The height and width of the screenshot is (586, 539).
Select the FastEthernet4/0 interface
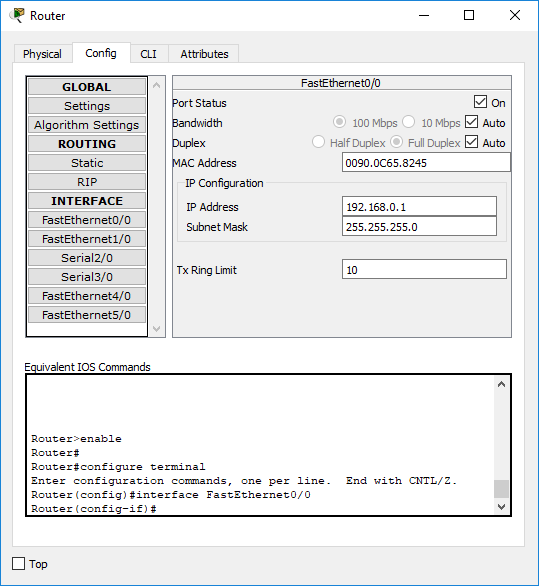click(x=87, y=296)
